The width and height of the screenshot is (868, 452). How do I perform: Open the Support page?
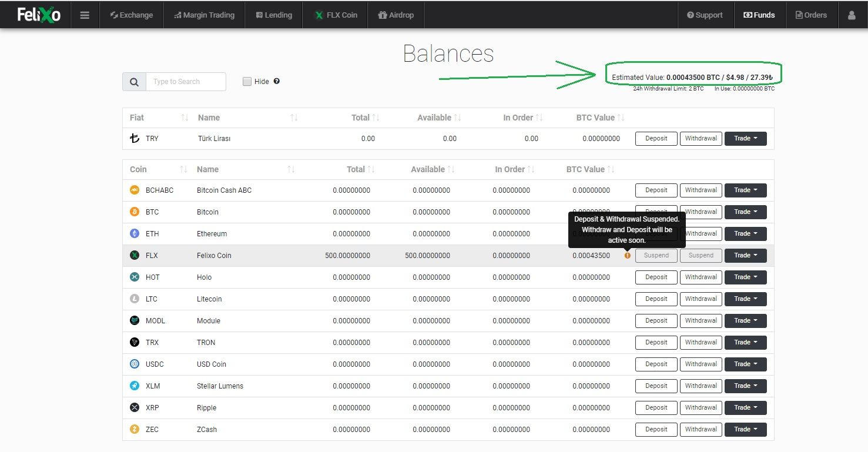pos(705,15)
